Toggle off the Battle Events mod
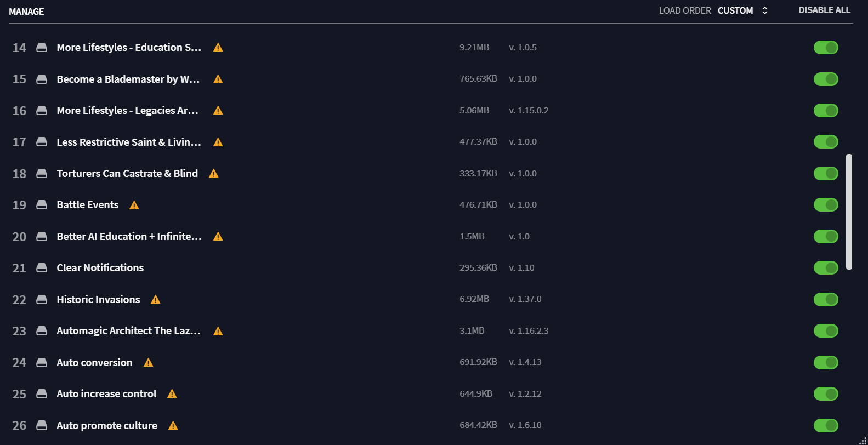Image resolution: width=868 pixels, height=445 pixels. [826, 205]
